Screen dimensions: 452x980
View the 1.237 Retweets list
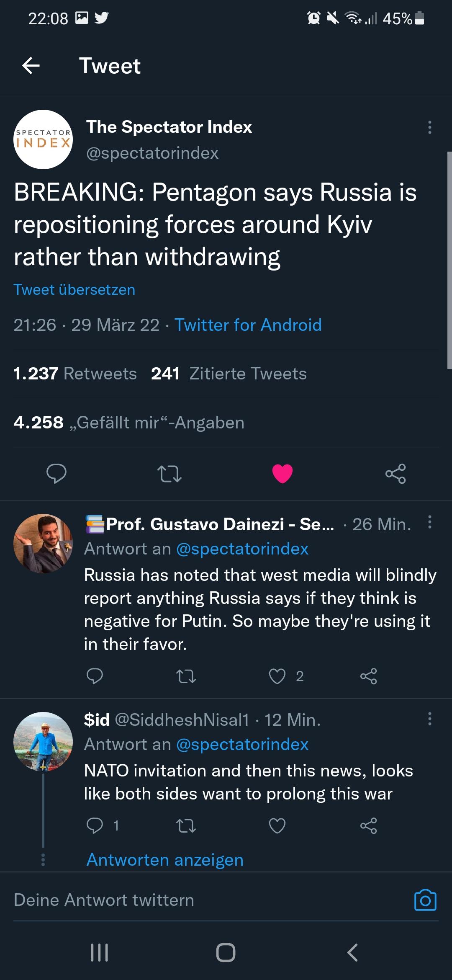[x=75, y=374]
